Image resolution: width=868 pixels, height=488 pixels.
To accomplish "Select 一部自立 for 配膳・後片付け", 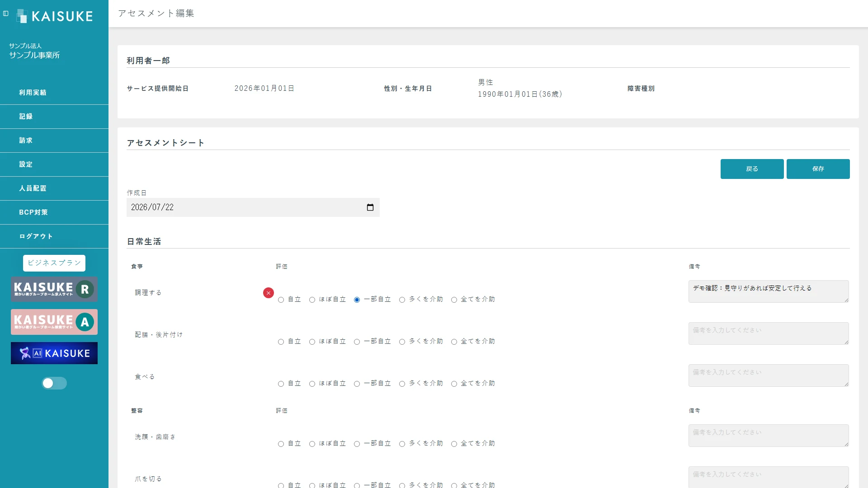I will point(357,342).
